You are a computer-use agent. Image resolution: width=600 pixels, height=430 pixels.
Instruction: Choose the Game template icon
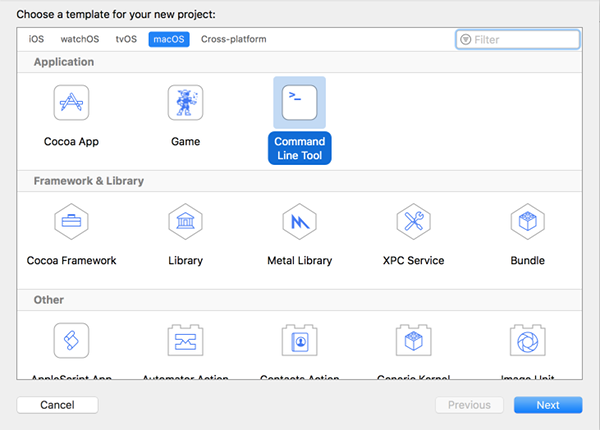pyautogui.click(x=185, y=104)
